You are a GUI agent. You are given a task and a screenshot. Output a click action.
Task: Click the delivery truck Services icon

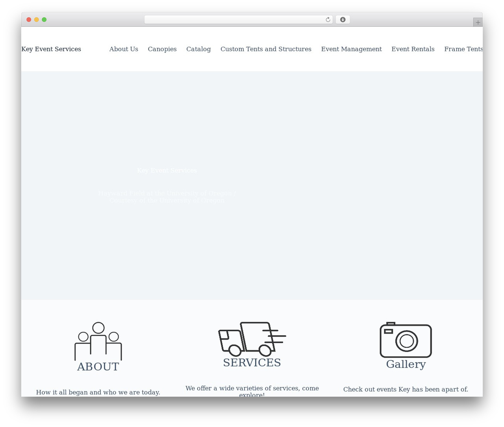click(252, 339)
